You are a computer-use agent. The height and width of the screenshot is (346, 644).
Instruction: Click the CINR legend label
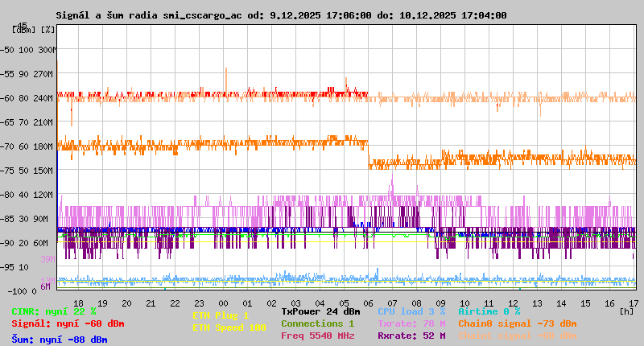[x=54, y=311]
